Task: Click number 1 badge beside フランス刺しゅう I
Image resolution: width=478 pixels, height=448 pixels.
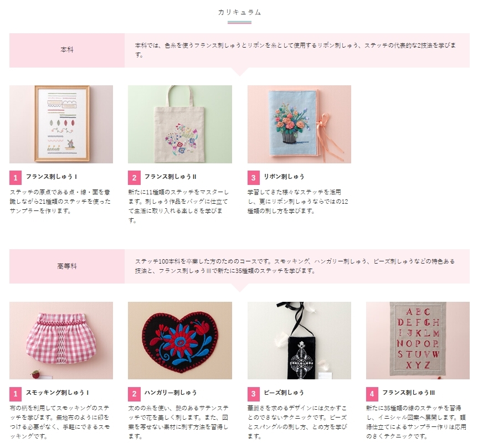Action: click(16, 178)
